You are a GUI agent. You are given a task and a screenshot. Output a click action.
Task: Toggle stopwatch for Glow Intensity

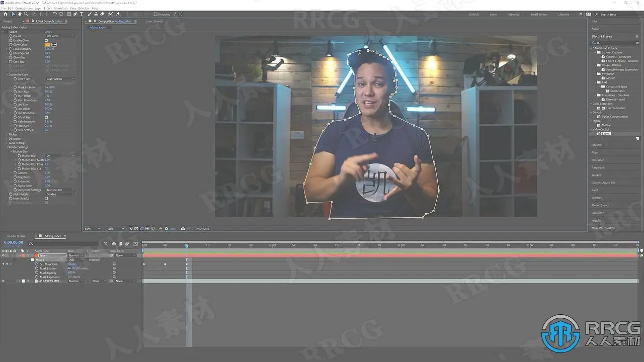pos(11,49)
